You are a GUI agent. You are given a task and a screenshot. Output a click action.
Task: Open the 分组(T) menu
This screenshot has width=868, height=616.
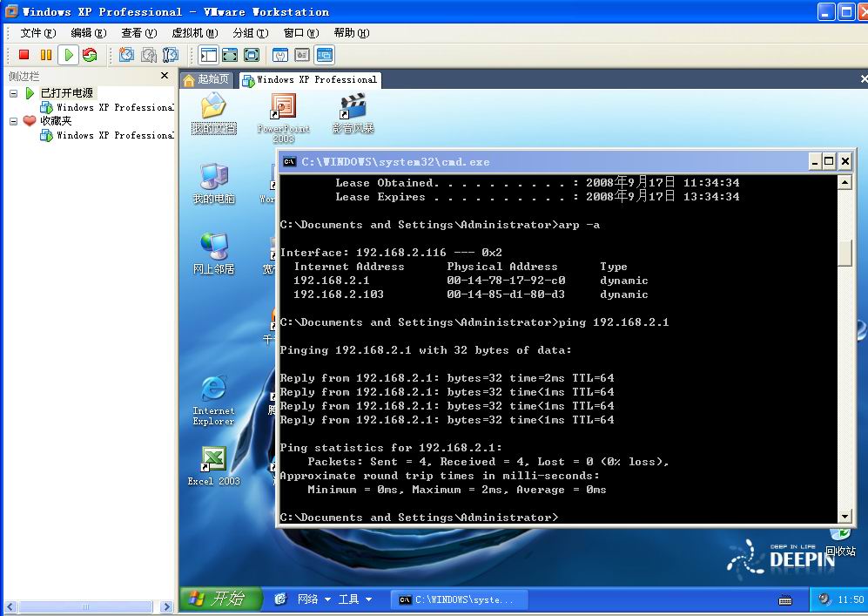pyautogui.click(x=251, y=33)
